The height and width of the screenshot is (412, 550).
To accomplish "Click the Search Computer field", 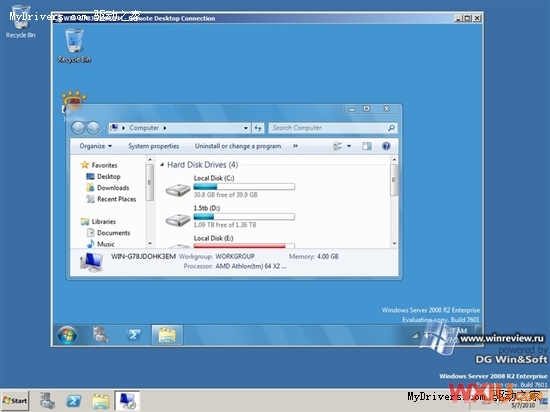I will coord(333,128).
